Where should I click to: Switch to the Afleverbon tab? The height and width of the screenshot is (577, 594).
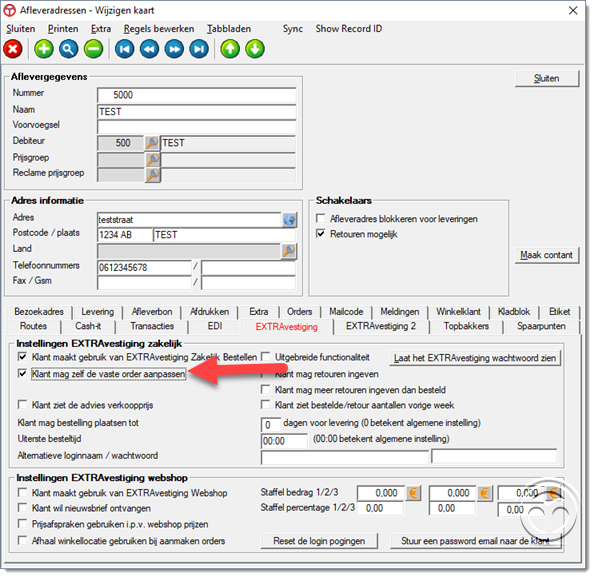(x=152, y=312)
